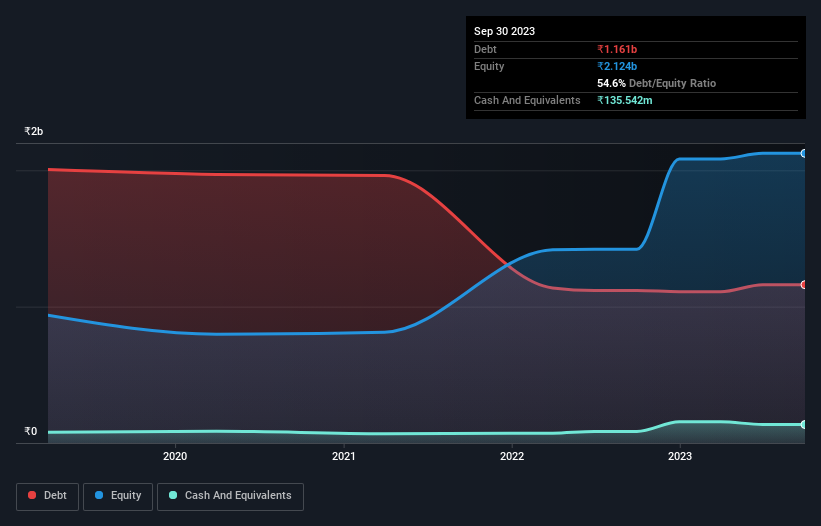
Task: Click the Sep 30 2023 tooltip date
Action: pos(504,31)
